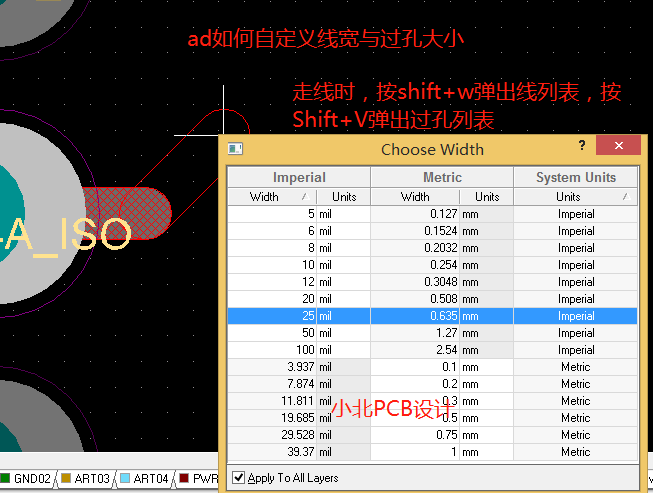Select the 6 mil width row
The height and width of the screenshot is (493, 653).
[432, 231]
